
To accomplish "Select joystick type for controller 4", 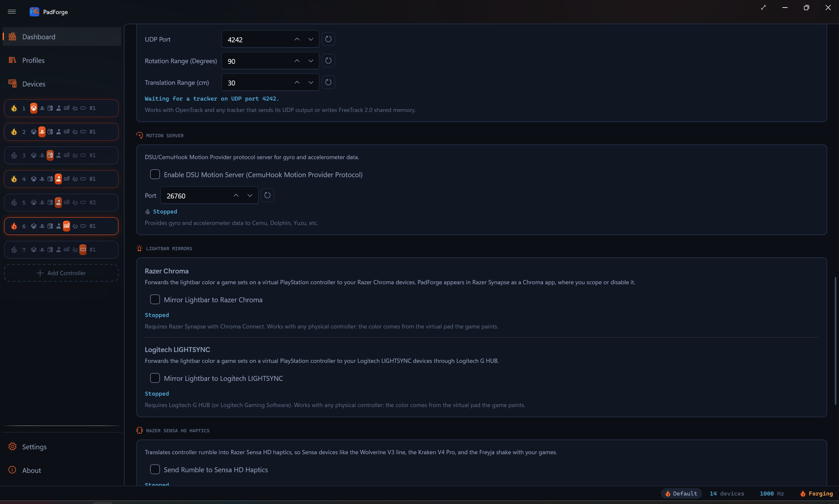I will pyautogui.click(x=58, y=179).
